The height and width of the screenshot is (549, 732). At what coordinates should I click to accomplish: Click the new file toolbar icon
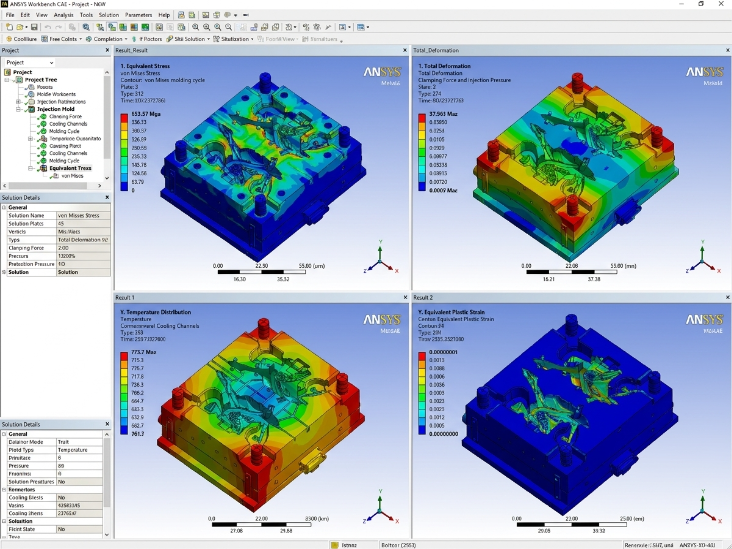(9, 27)
